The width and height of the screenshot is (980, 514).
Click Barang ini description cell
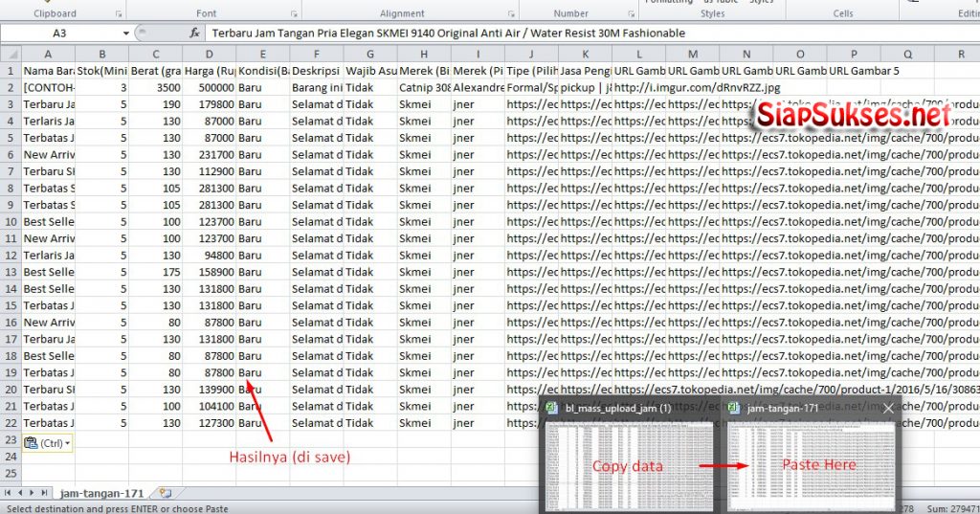(x=317, y=87)
